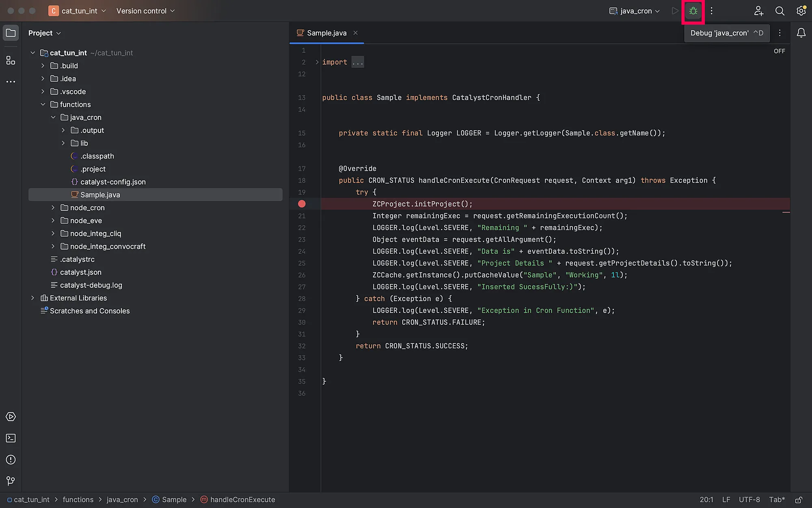Open the Search Everywhere magnifier icon
This screenshot has height=508, width=812.
pos(780,11)
